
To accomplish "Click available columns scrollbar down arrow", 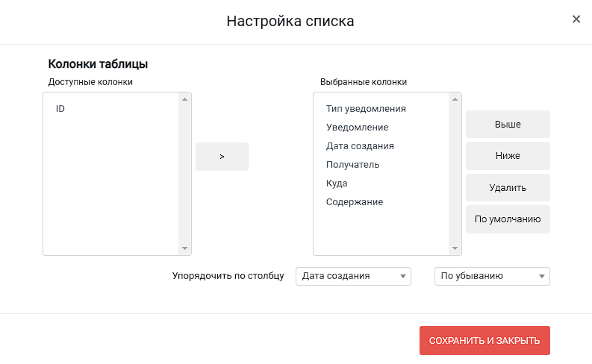I will (184, 248).
